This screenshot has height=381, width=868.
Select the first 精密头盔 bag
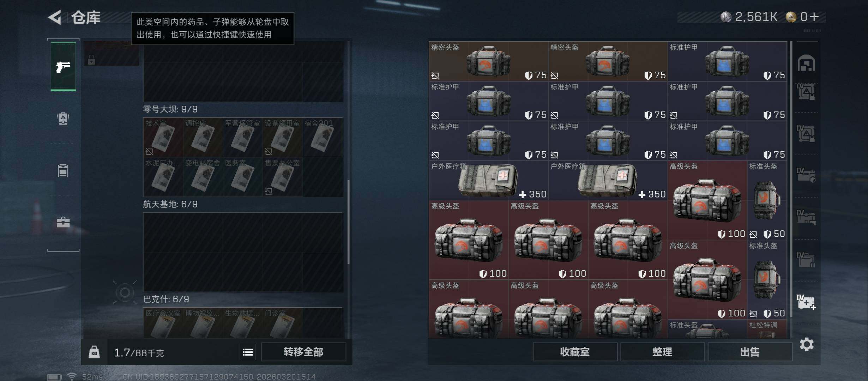click(489, 61)
